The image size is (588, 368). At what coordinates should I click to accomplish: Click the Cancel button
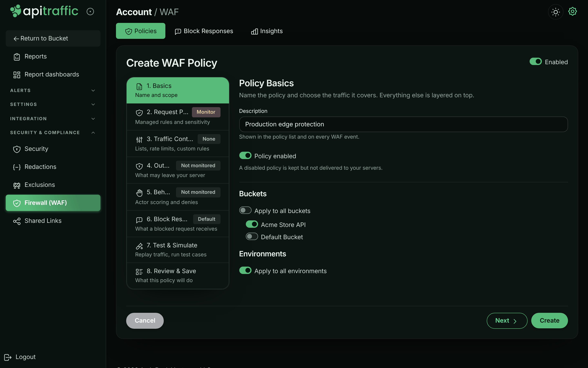[145, 321]
